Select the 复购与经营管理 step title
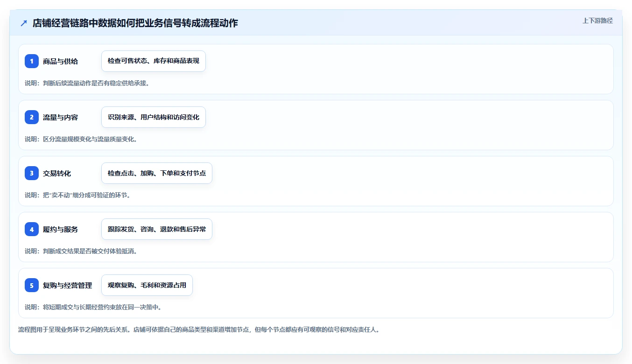The image size is (632, 364). (67, 285)
